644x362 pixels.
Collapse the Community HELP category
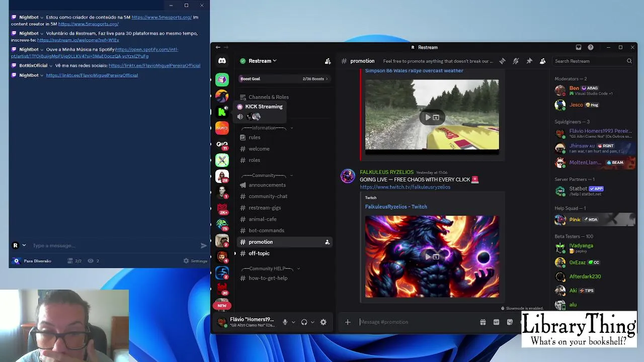270,268
